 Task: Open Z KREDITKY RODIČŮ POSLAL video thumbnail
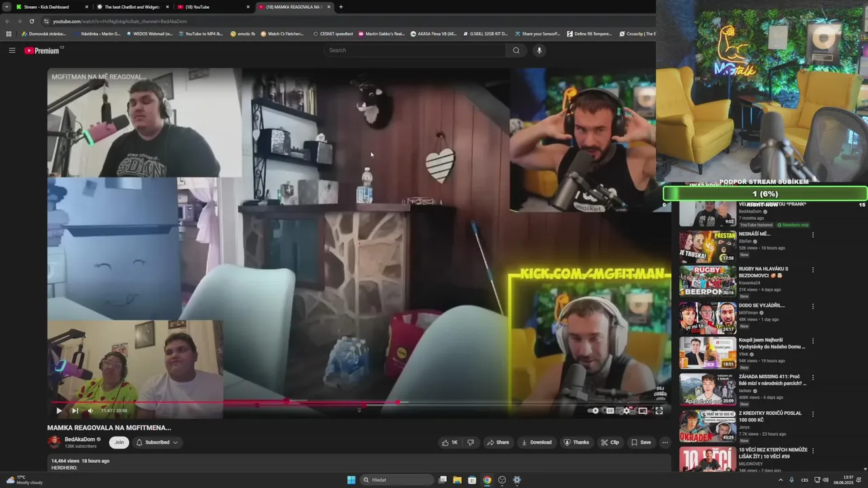coord(707,426)
